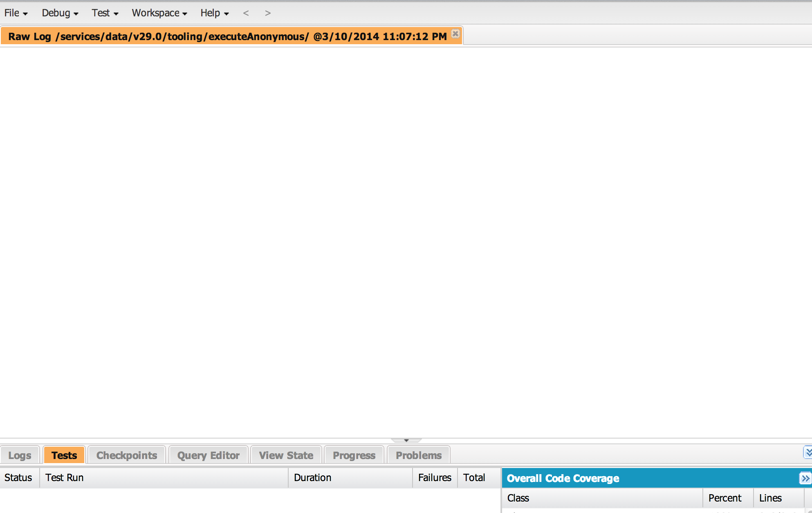Viewport: 812px width, 513px height.
Task: Switch to the Checkpoints tab
Action: [x=126, y=455]
